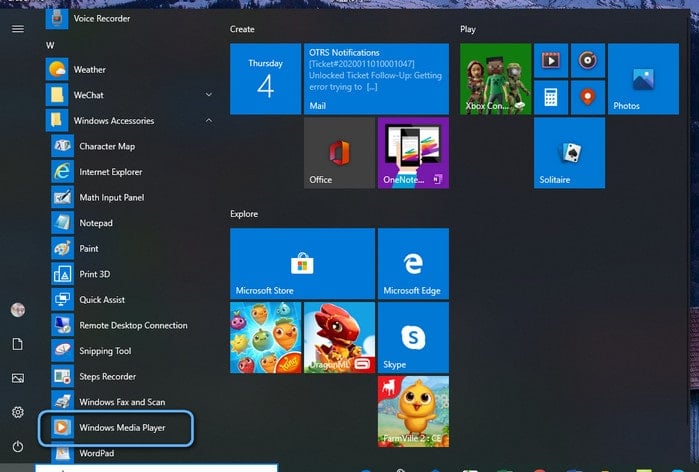This screenshot has width=699, height=472.
Task: Open Movies & TV small tile
Action: pos(551,60)
